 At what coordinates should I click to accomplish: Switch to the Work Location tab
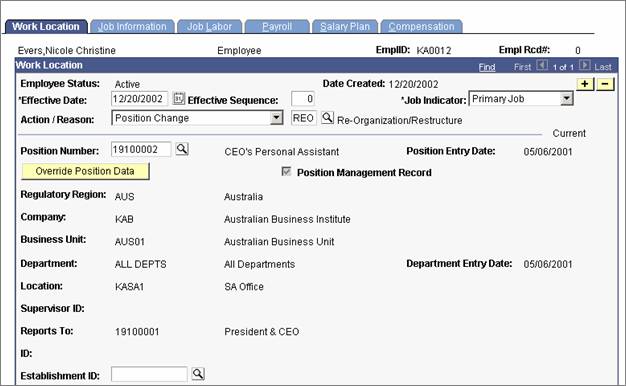pos(46,27)
